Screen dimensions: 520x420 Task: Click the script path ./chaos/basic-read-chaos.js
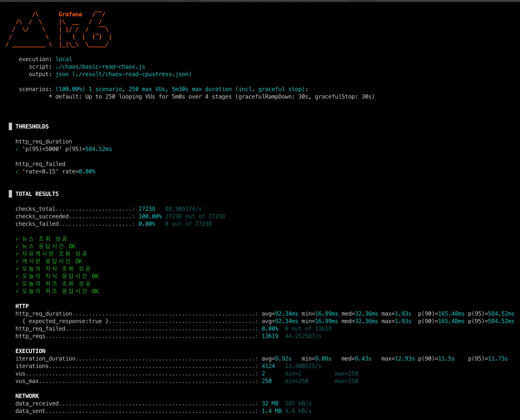[100, 67]
